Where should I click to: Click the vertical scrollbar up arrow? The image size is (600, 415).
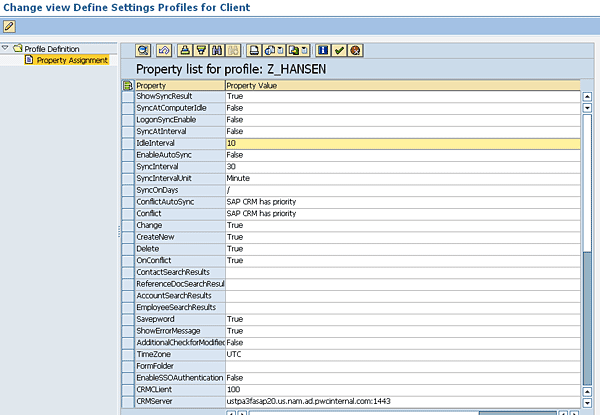585,86
